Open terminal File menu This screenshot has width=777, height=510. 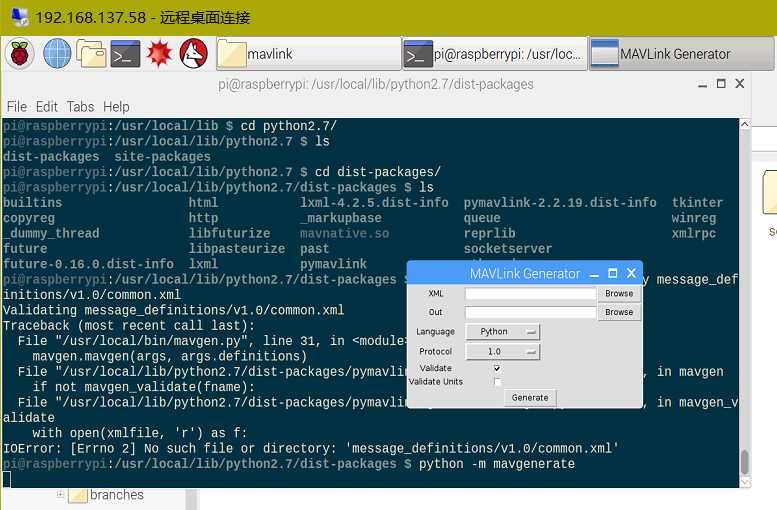click(x=17, y=107)
